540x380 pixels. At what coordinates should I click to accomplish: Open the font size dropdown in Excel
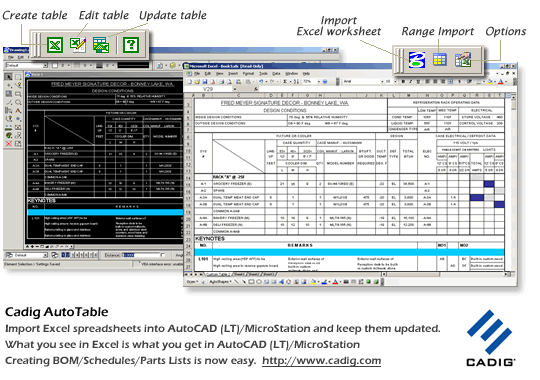(395, 81)
